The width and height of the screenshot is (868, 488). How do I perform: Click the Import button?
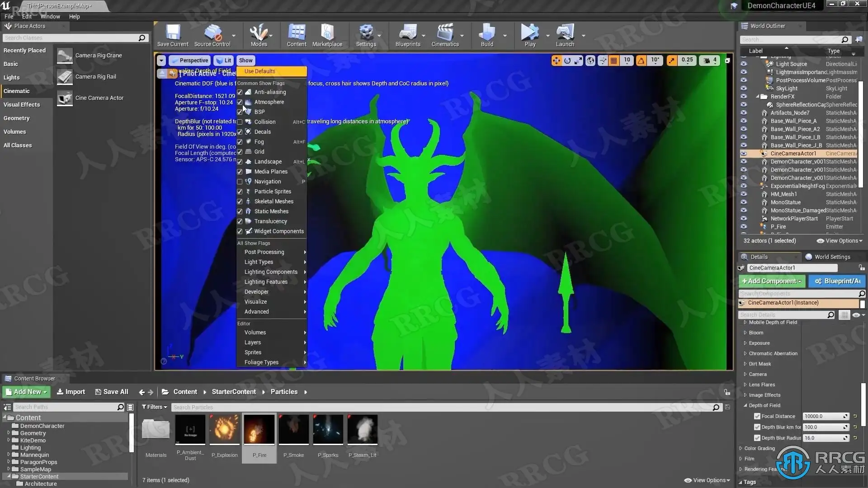point(71,392)
